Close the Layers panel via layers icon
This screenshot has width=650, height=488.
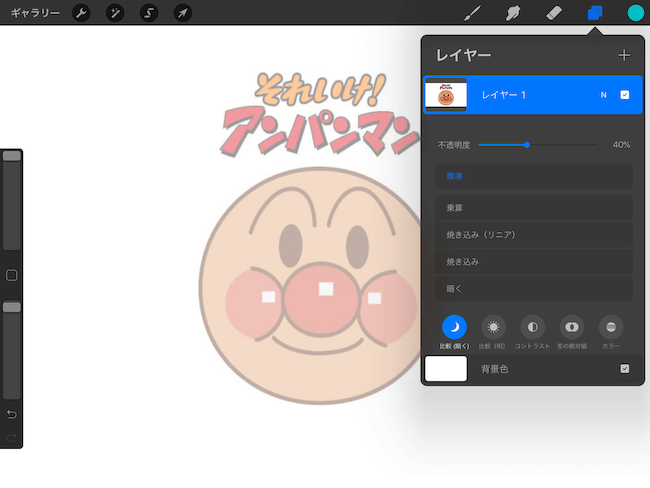[595, 13]
